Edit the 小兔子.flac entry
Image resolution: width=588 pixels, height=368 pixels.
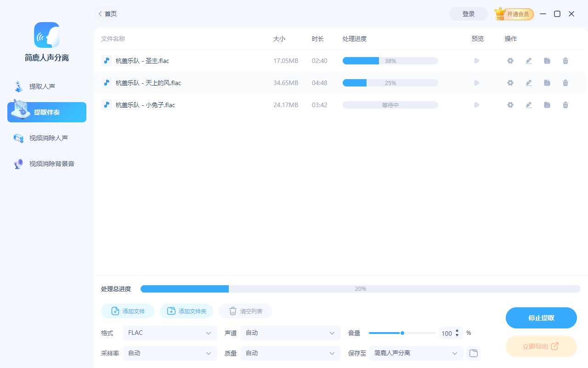coord(529,105)
